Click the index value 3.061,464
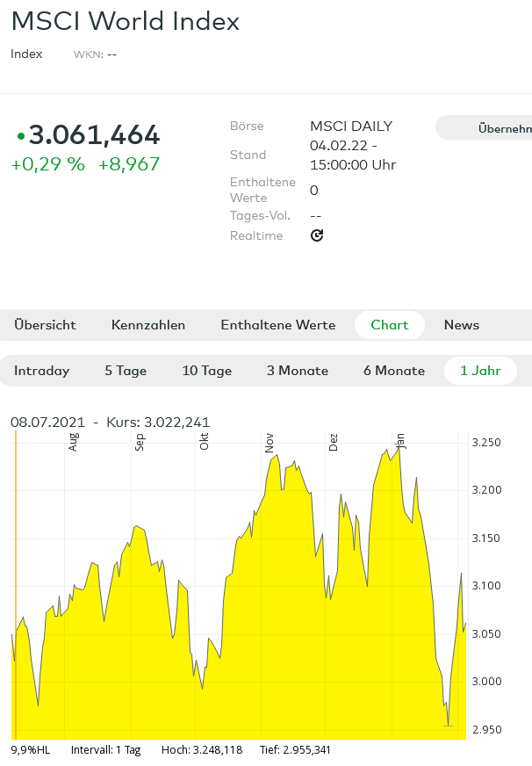This screenshot has width=532, height=766. pyautogui.click(x=94, y=135)
